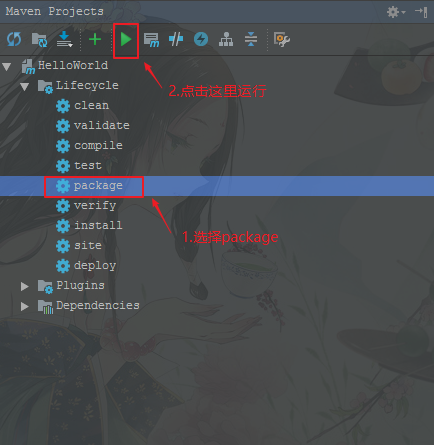Click gear icon beside verify
Image resolution: width=434 pixels, height=445 pixels.
[x=63, y=206]
